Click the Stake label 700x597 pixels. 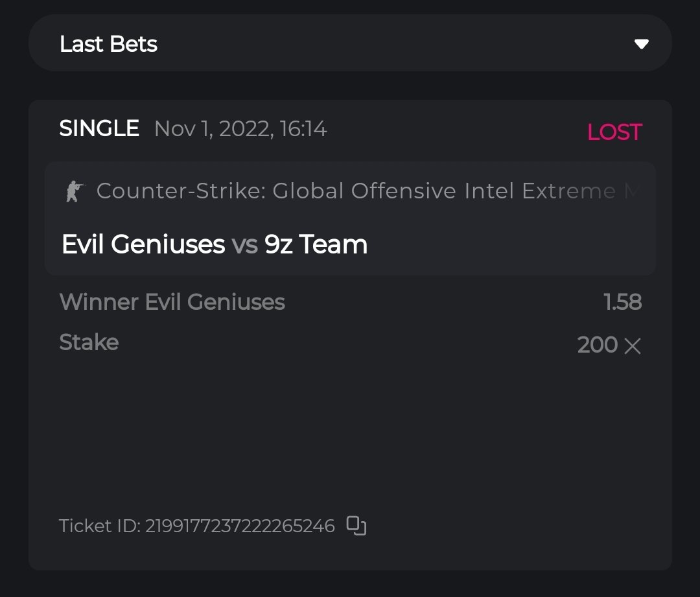click(89, 342)
